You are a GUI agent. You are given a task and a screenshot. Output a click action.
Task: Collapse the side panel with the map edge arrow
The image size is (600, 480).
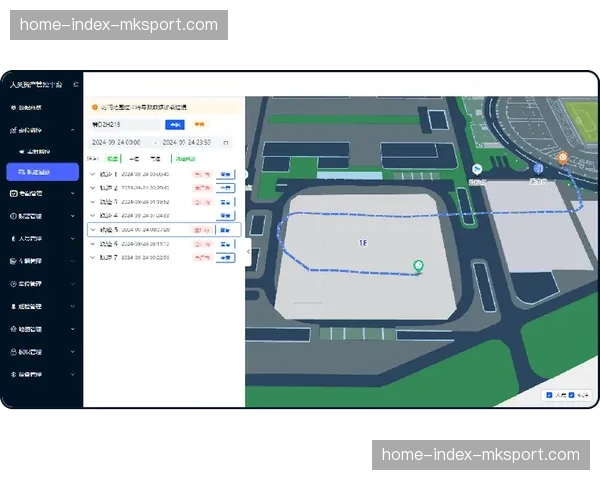pyautogui.click(x=248, y=252)
